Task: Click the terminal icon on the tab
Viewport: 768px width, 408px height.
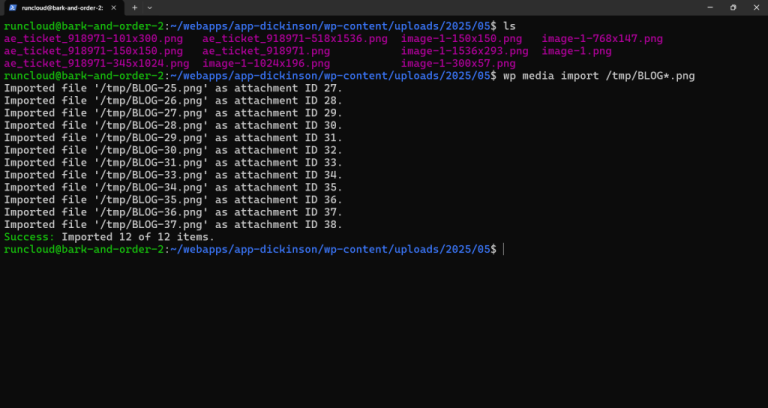Action: (11, 7)
